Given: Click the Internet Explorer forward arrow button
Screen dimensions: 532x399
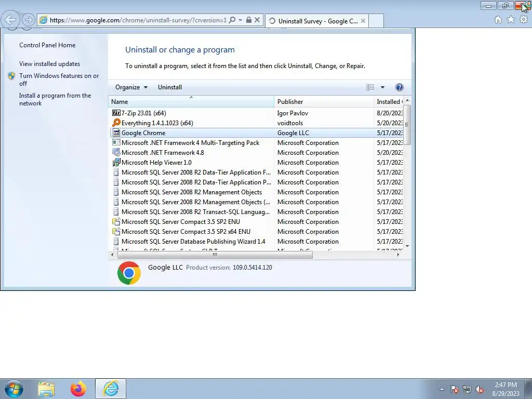Looking at the screenshot, I should coord(29,20).
